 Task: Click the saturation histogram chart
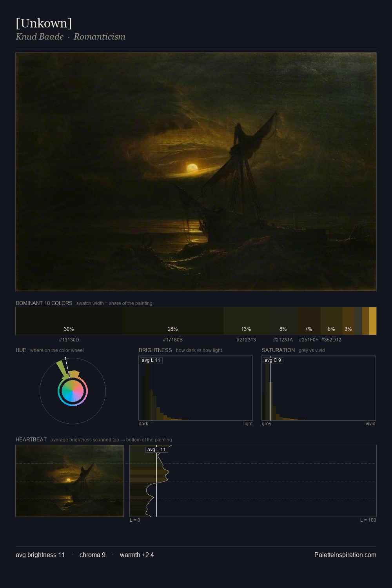click(x=319, y=388)
